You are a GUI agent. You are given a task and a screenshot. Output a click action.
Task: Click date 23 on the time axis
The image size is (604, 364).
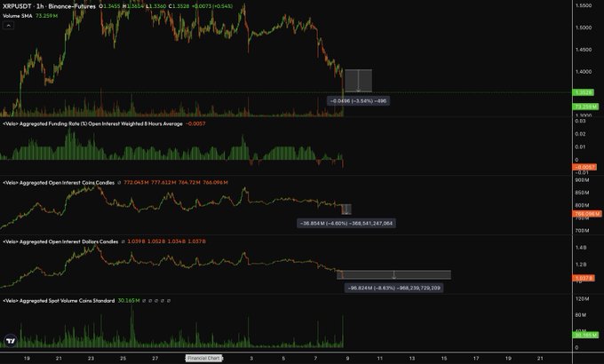coord(91,359)
